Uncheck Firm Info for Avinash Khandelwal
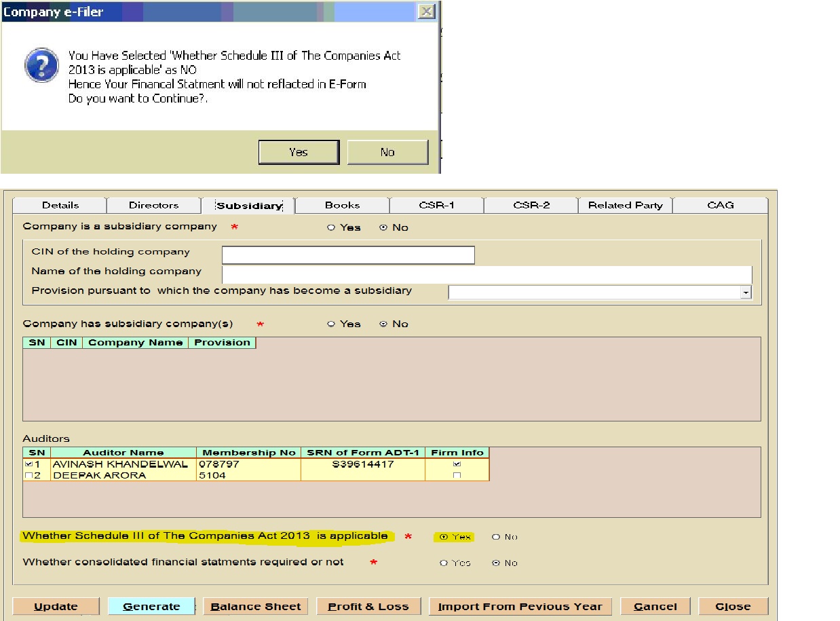This screenshot has height=621, width=840. pos(457,464)
